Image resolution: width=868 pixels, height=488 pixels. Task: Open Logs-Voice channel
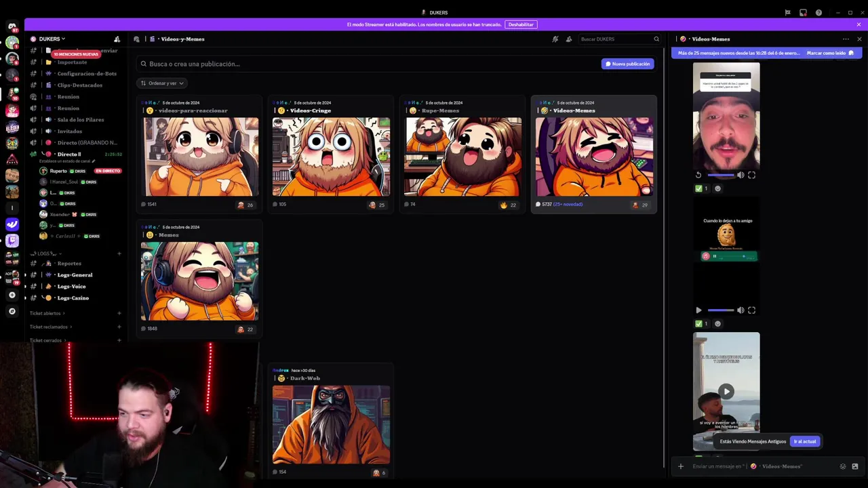(x=76, y=286)
